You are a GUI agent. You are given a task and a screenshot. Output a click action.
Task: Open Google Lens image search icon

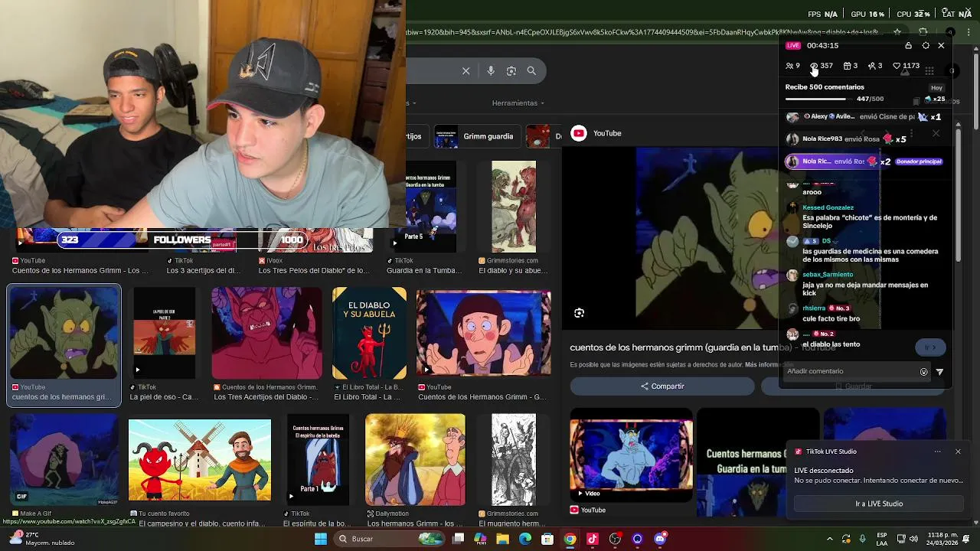pyautogui.click(x=511, y=70)
